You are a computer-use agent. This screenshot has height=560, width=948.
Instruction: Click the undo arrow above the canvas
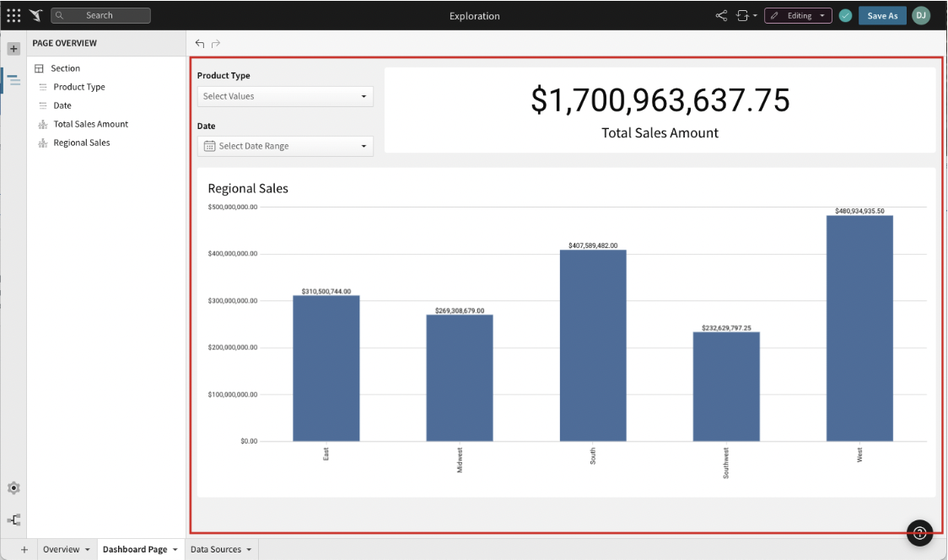[x=200, y=43]
